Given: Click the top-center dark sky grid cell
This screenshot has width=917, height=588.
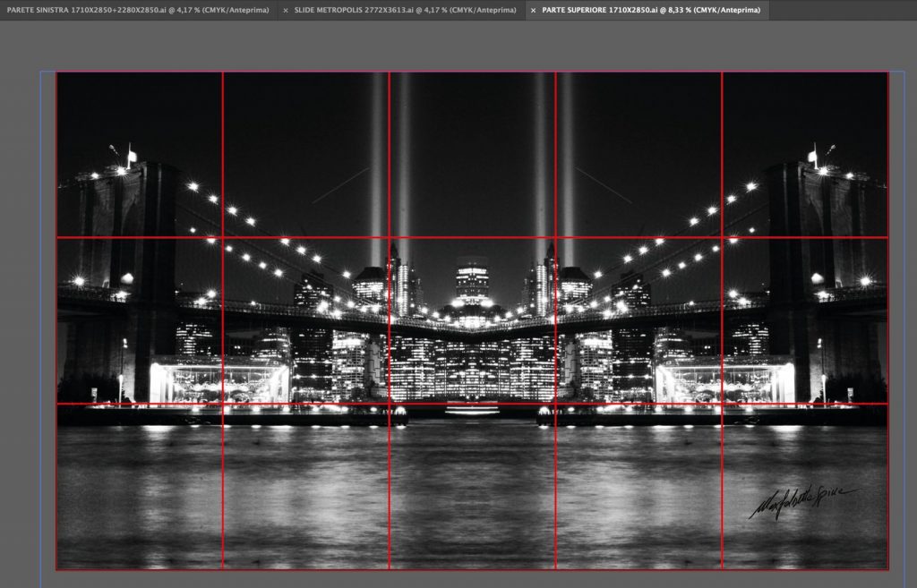Looking at the screenshot, I should (x=472, y=154).
